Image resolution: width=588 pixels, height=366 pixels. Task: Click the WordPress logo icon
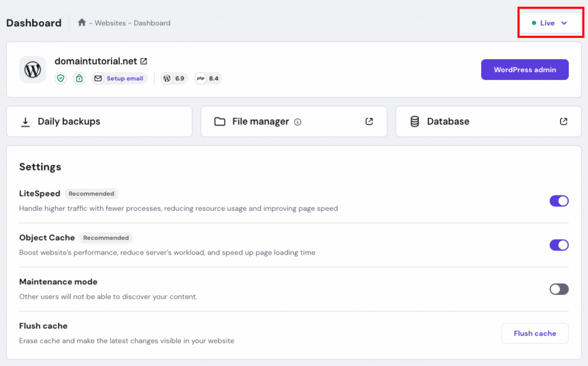[33, 70]
